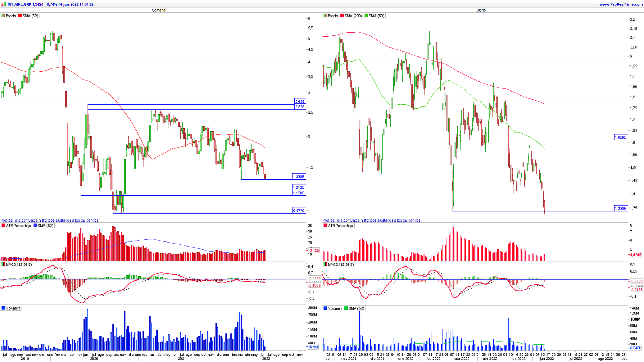Click the Volumen legend in the Semanal chart
This screenshot has width=644, height=362.
point(11,308)
